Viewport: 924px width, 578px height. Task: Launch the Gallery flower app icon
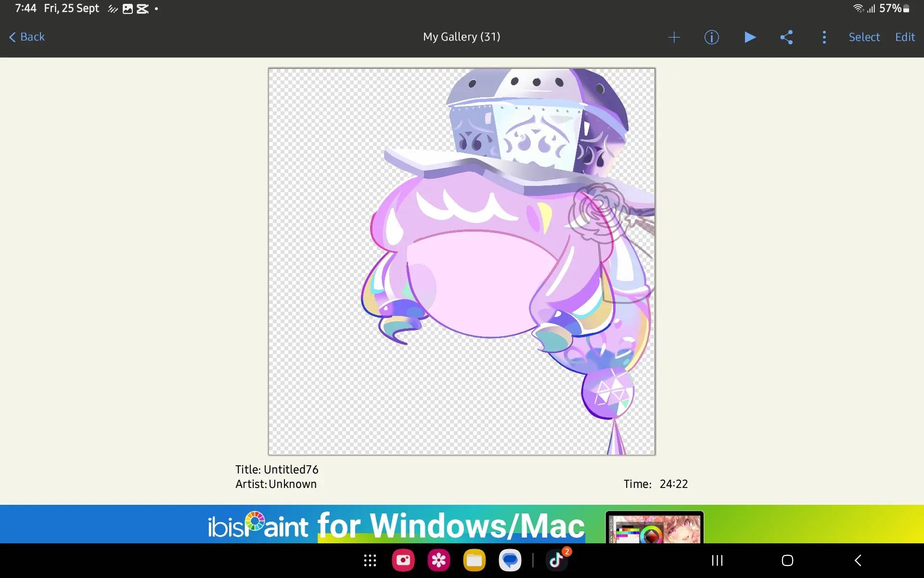(x=439, y=560)
